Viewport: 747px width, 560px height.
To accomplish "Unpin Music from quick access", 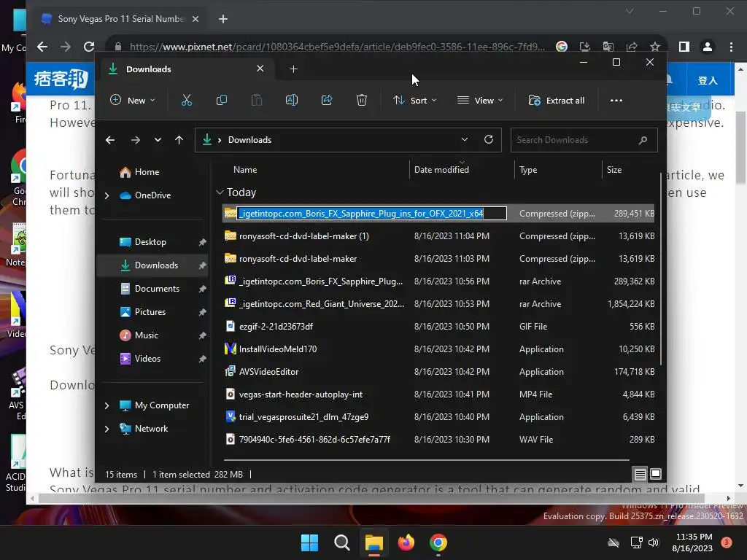I will (203, 335).
